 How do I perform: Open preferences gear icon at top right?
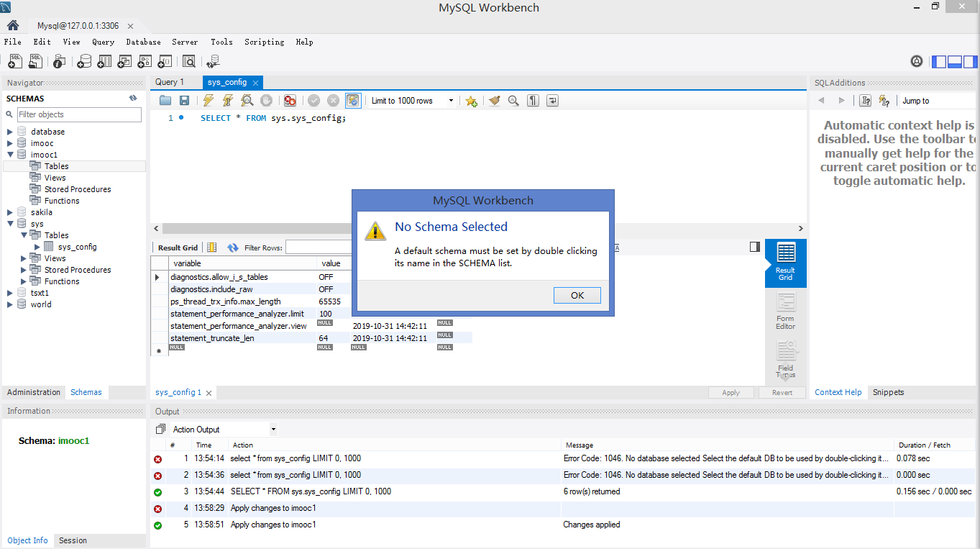tap(917, 62)
